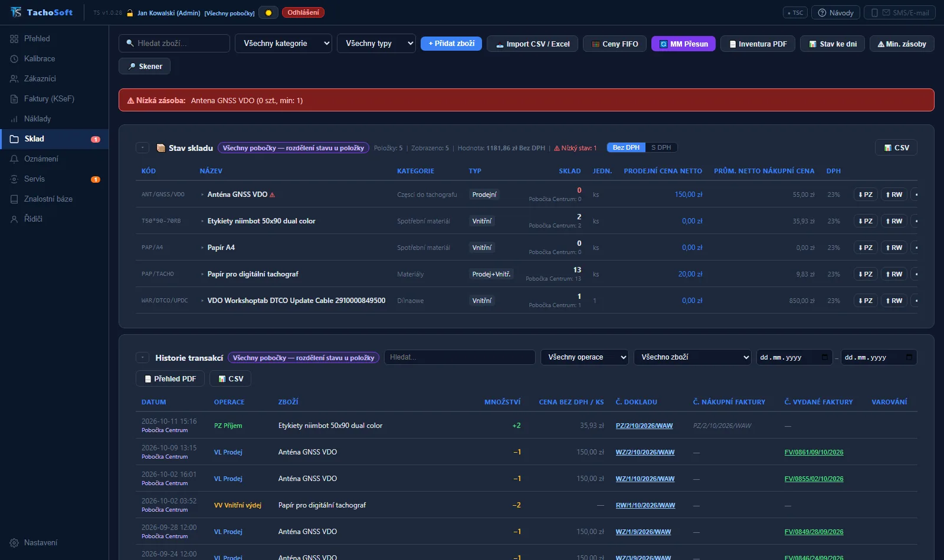
Task: Open invoice link FV/0861/09/10/2026
Action: tap(814, 452)
